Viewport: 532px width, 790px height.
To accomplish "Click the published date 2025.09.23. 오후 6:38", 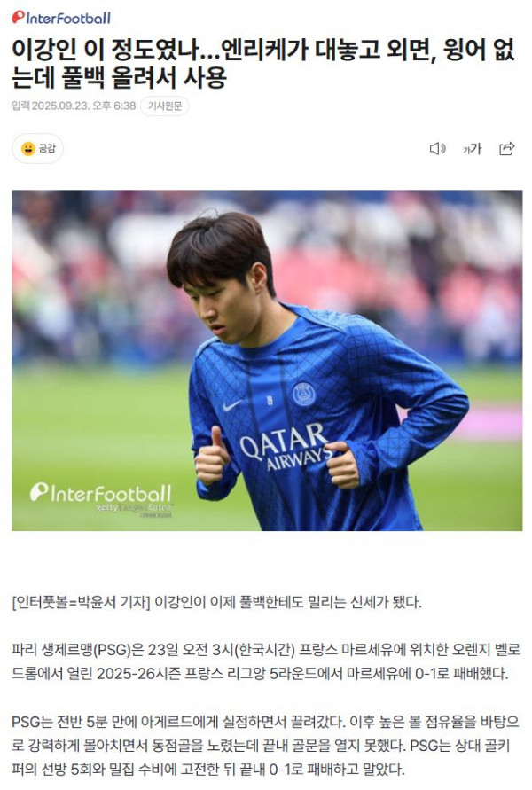I will point(83,106).
